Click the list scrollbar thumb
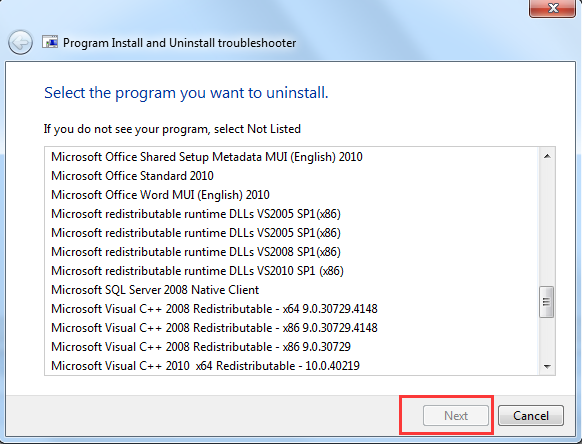The width and height of the screenshot is (582, 444). click(x=546, y=302)
